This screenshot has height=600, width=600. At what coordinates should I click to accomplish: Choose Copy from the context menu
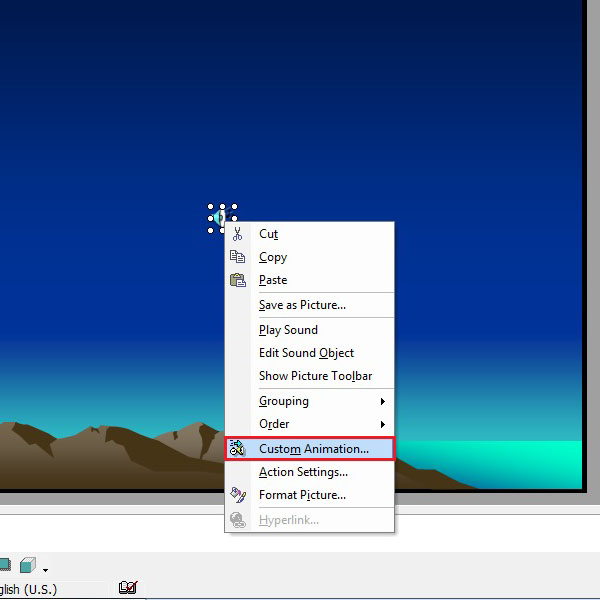pyautogui.click(x=309, y=257)
